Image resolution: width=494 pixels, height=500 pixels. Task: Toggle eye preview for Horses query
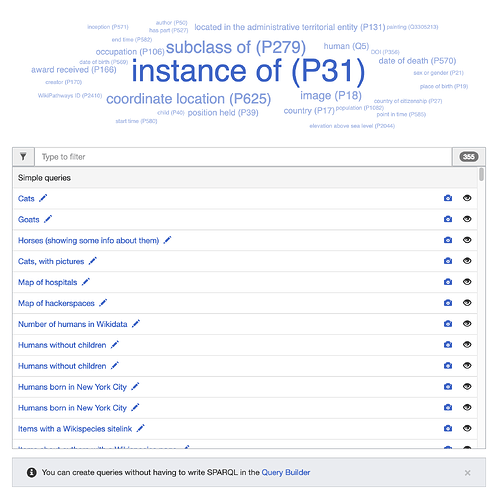[467, 240]
